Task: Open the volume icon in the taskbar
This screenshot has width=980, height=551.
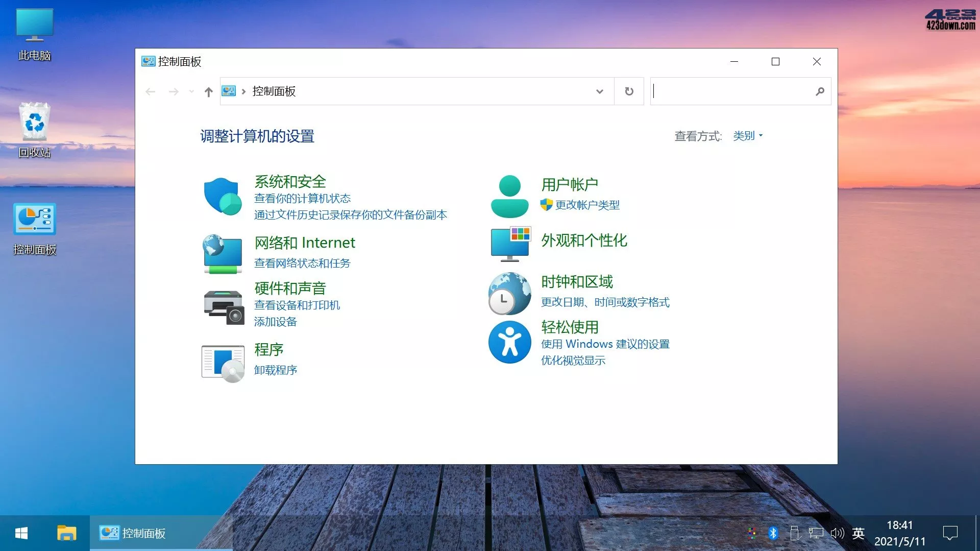Action: [x=837, y=533]
